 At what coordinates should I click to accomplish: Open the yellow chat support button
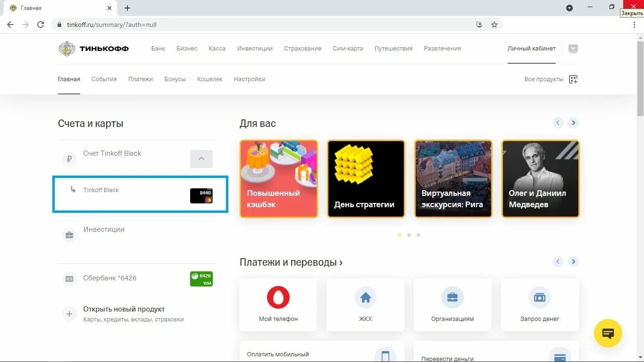point(608,333)
